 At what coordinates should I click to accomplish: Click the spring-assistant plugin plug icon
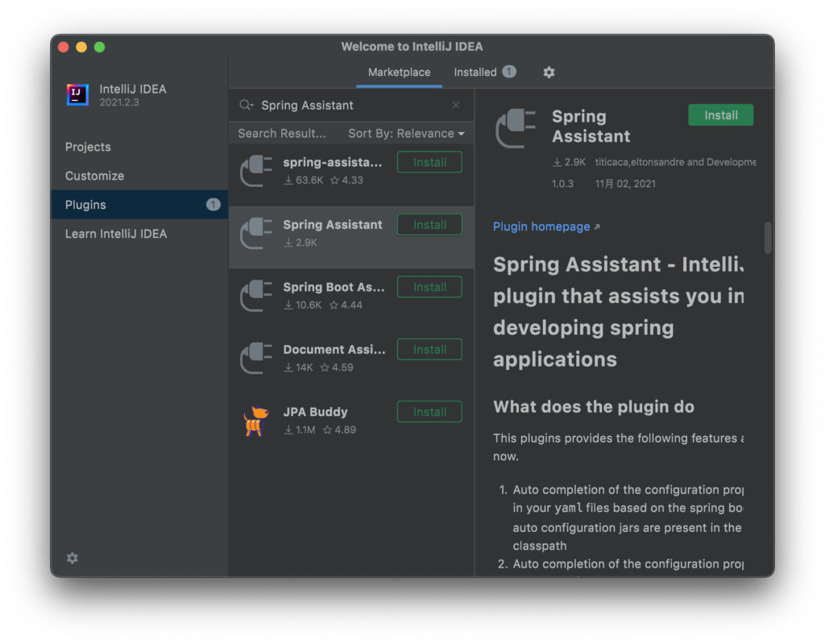coord(256,170)
